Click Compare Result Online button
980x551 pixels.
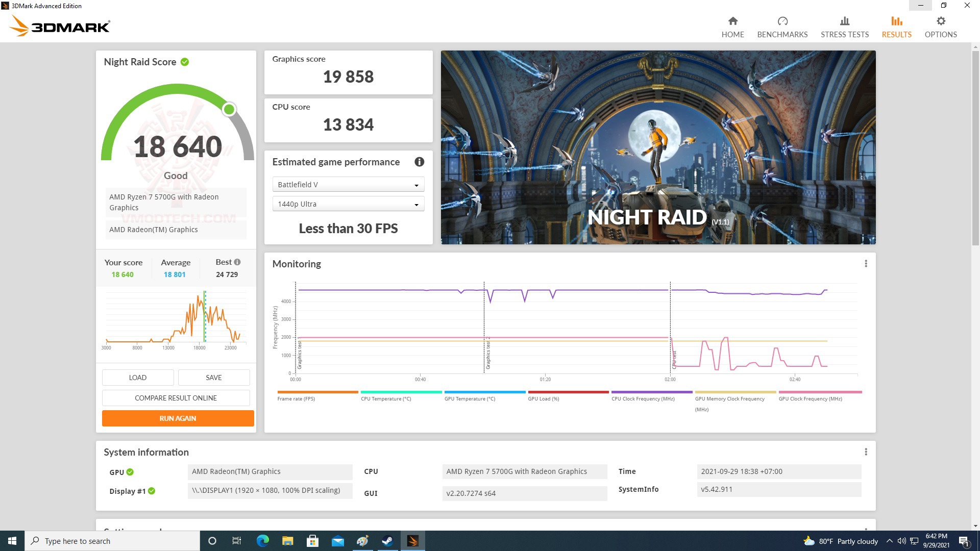176,398
